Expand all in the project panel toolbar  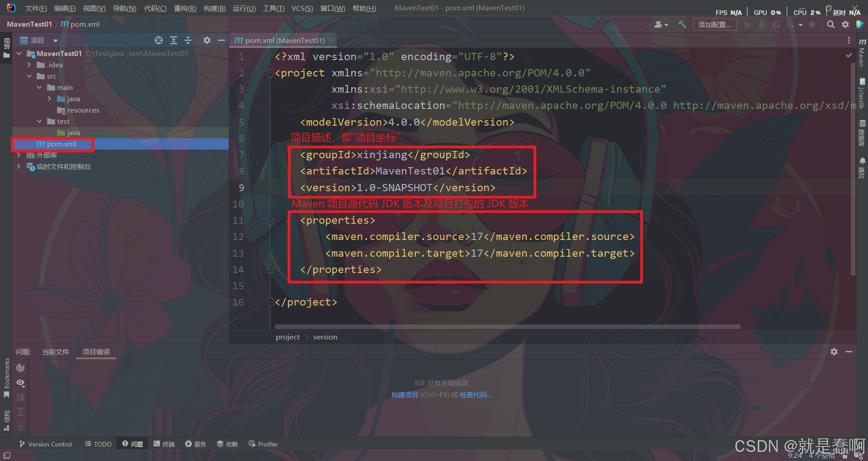174,40
